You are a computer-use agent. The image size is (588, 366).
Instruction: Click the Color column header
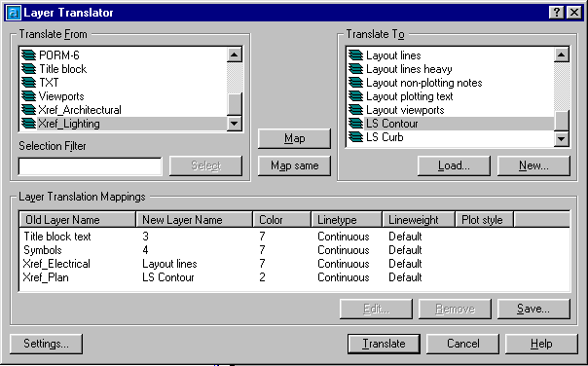pyautogui.click(x=282, y=220)
